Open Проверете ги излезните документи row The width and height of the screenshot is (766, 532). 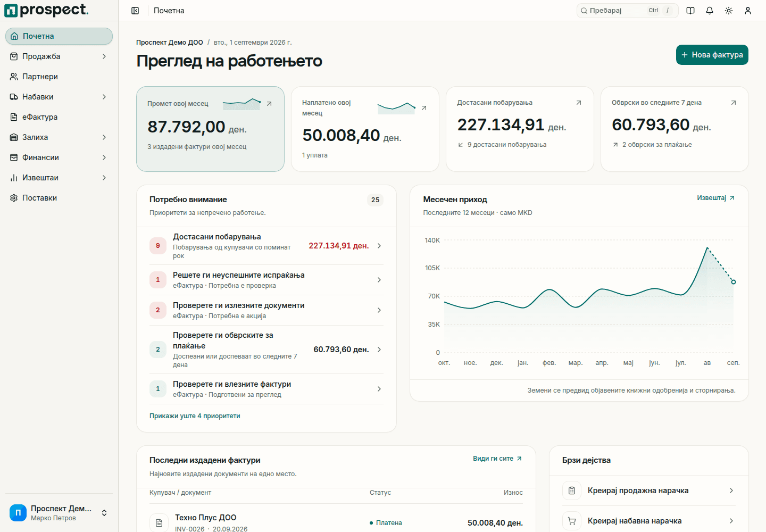267,310
